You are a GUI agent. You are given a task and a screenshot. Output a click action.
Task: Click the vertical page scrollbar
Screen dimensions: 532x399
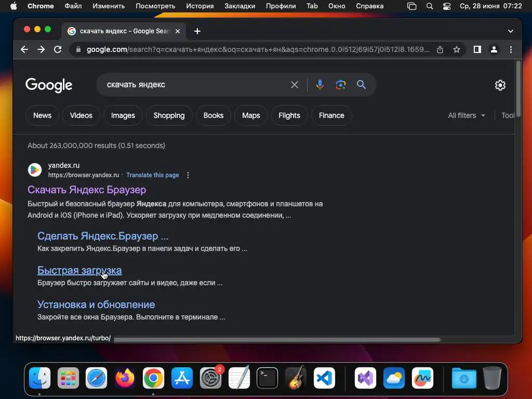tap(518, 89)
